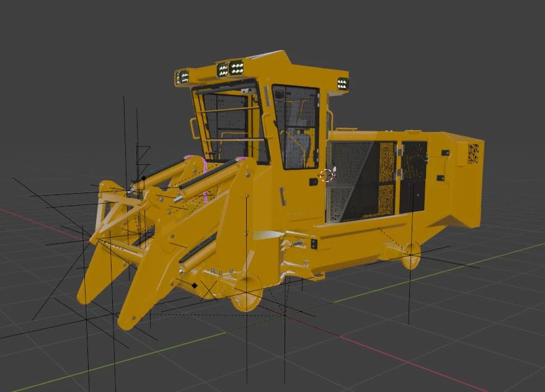Click the pink curve object on the arm
This screenshot has height=392, width=545.
(205, 178)
